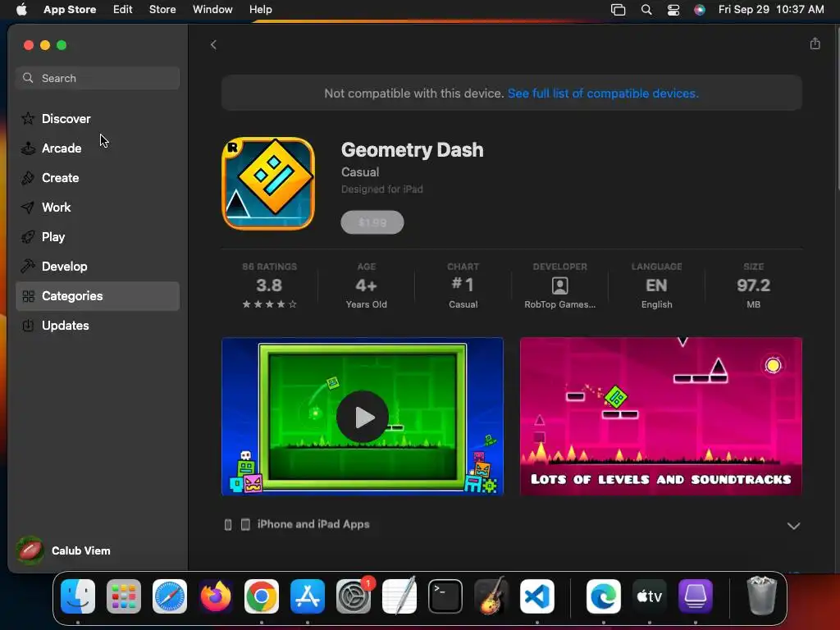This screenshot has width=840, height=630.
Task: Click the 97.2 MB size info
Action: 753,286
